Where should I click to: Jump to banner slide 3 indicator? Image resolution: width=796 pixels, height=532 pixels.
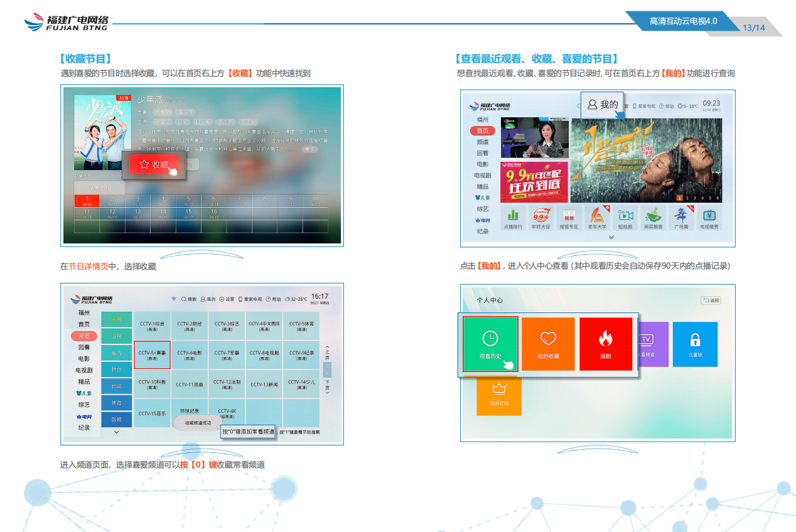point(695,198)
